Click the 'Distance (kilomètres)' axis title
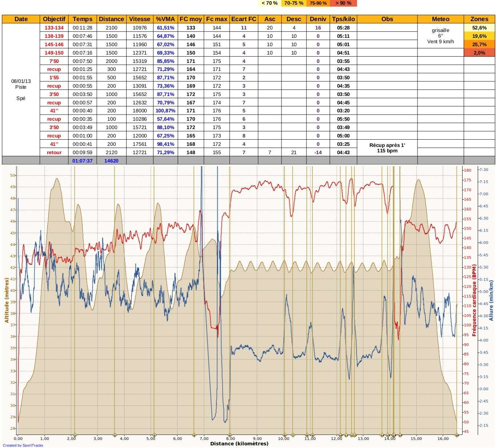 (x=239, y=444)
